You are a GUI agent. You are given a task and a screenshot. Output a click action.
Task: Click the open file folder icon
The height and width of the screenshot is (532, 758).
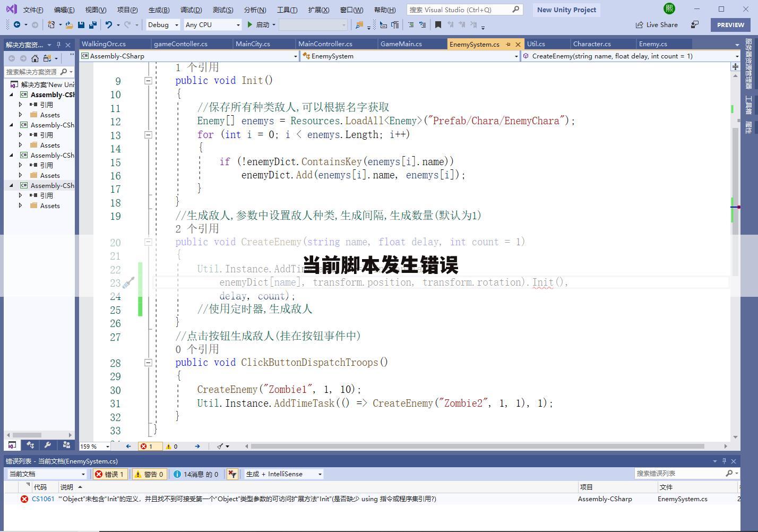(x=69, y=24)
